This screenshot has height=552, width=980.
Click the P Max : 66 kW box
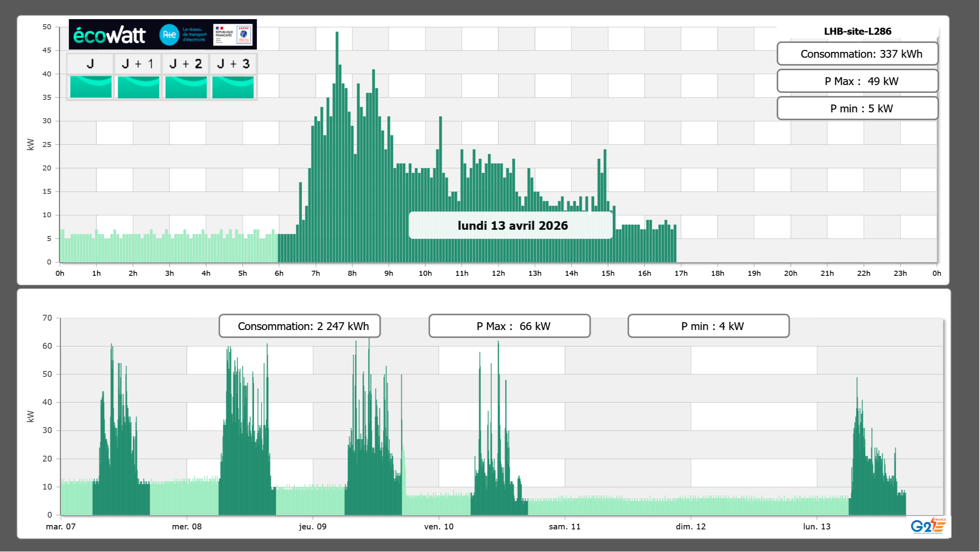point(509,326)
